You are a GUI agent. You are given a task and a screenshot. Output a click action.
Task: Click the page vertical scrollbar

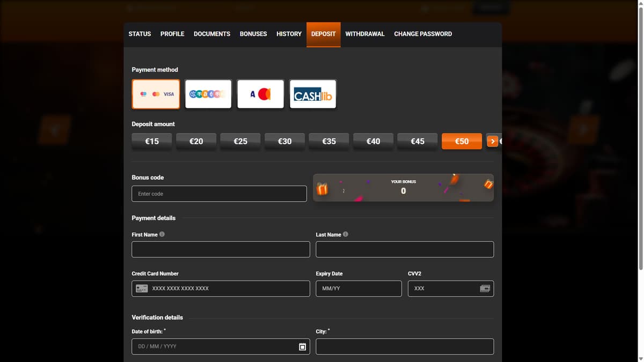640,139
